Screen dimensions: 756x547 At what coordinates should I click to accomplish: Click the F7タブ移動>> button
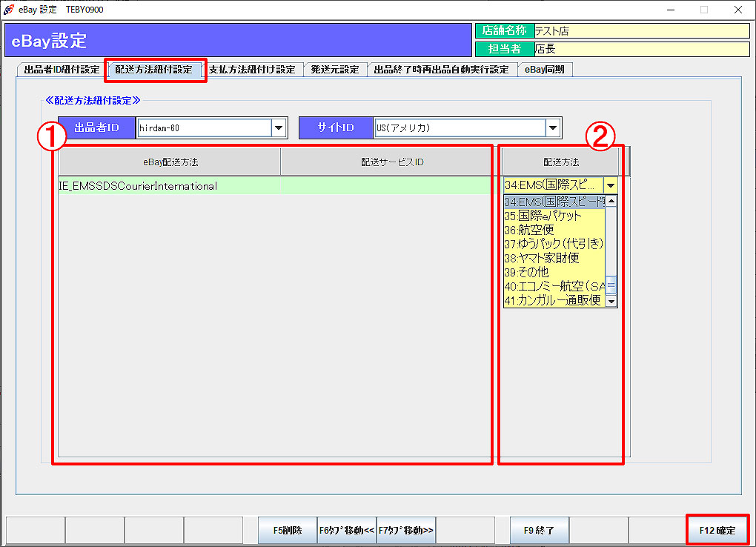[x=406, y=530]
